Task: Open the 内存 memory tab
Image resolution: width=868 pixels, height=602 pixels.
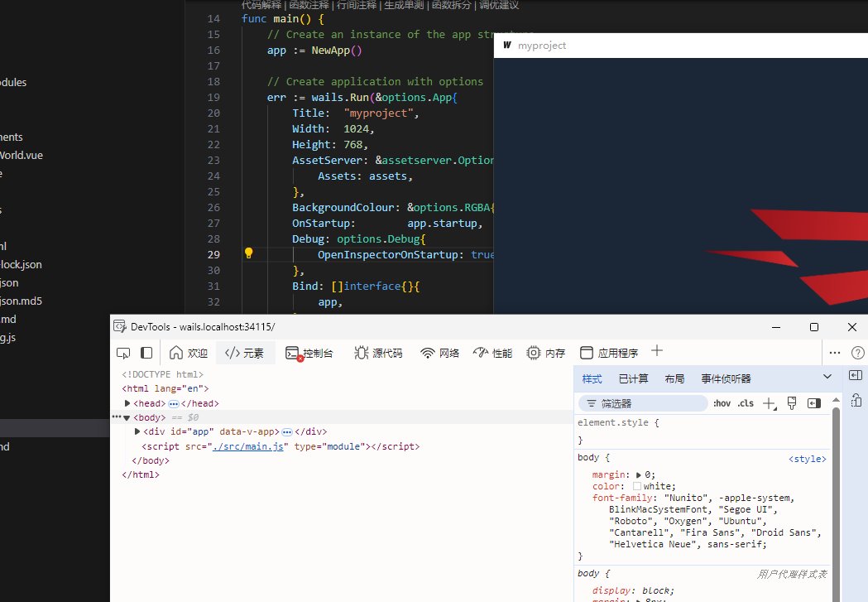Action: click(x=546, y=353)
